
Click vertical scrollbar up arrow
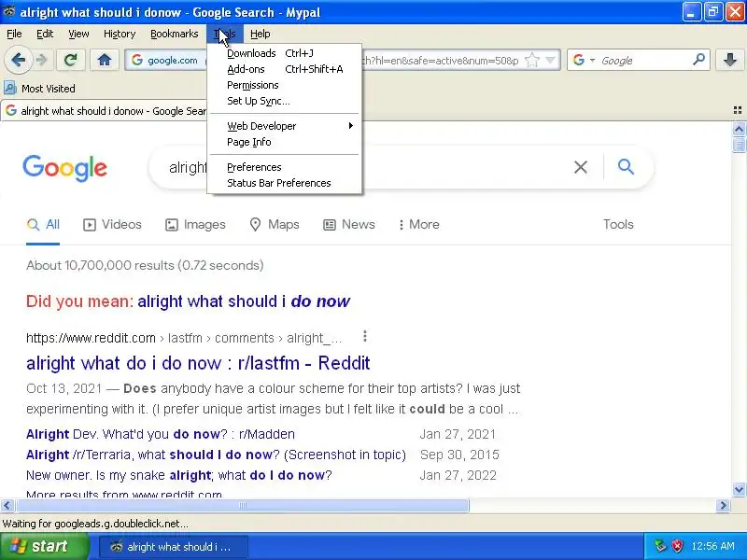(x=739, y=129)
